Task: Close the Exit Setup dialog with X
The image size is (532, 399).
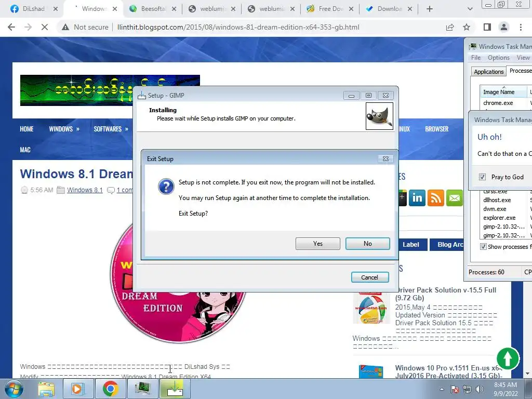Action: click(385, 159)
